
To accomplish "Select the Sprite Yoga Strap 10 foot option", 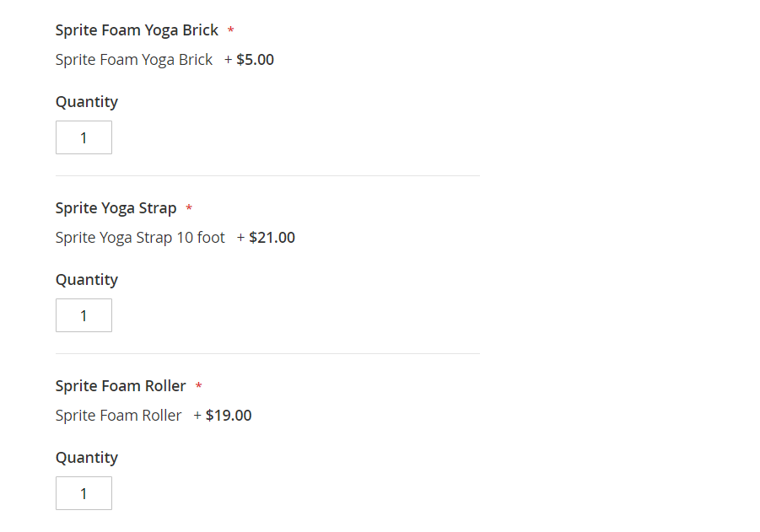I will [140, 238].
